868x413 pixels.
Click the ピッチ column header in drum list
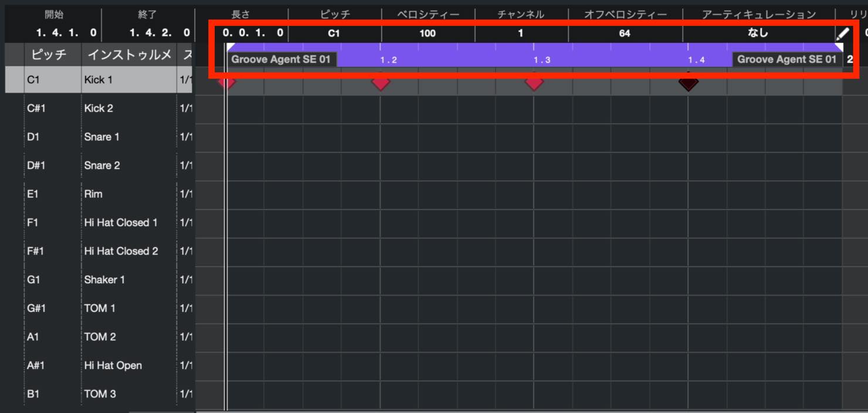49,55
